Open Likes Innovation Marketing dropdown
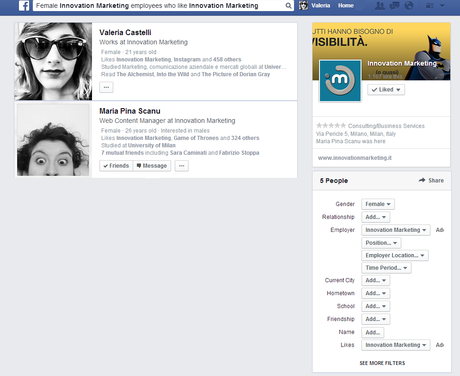Viewport: 460px width, 376px height. click(x=396, y=345)
